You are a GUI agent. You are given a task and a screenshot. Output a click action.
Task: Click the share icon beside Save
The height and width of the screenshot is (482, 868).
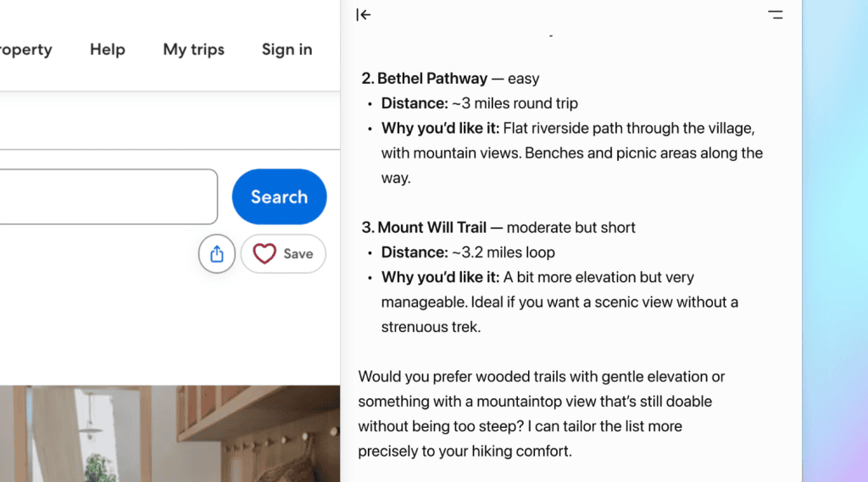(216, 253)
